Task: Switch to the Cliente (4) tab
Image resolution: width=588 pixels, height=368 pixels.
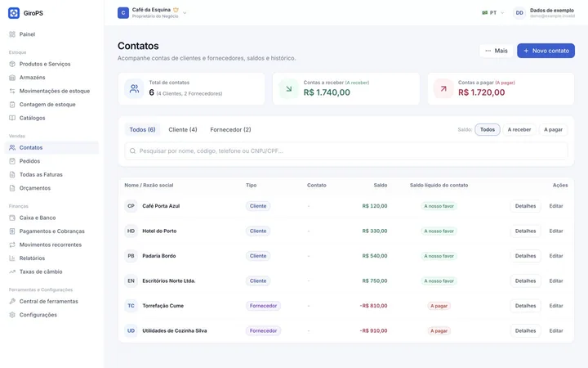Action: click(183, 129)
